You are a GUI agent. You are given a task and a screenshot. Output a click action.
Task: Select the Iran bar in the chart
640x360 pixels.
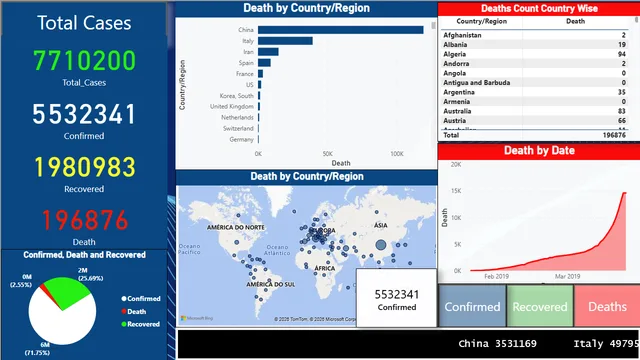coord(268,52)
